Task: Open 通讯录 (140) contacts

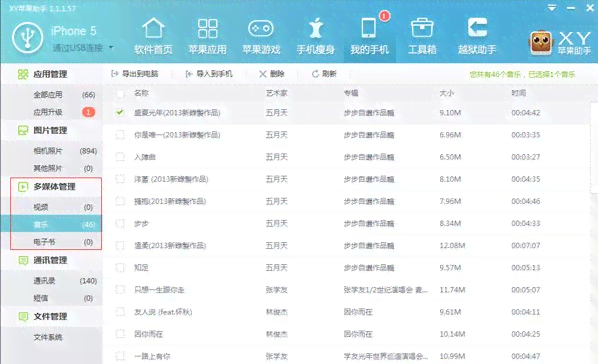Action: (51, 281)
